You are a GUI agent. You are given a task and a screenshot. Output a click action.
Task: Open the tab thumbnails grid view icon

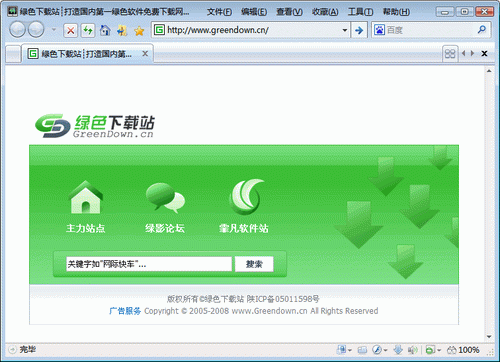(x=450, y=53)
